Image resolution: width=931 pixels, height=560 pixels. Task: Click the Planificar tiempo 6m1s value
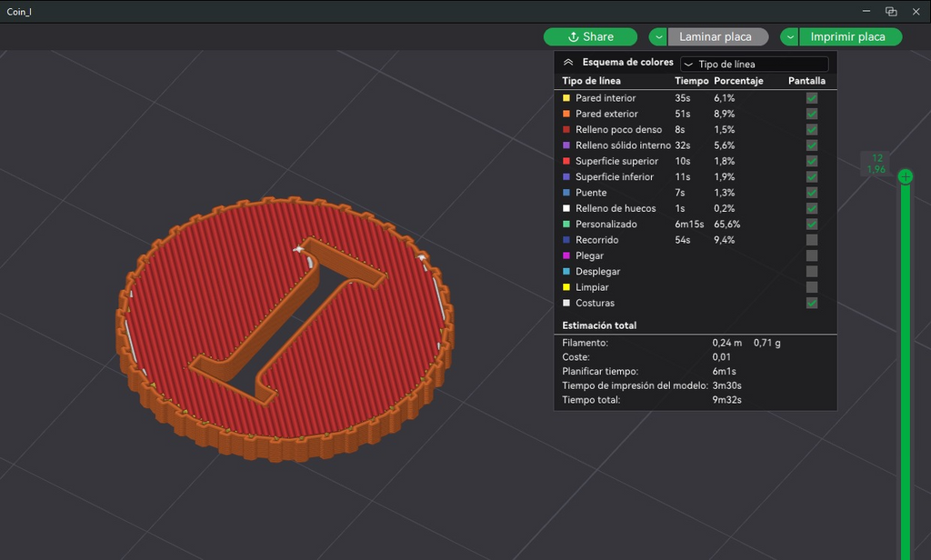[725, 371]
